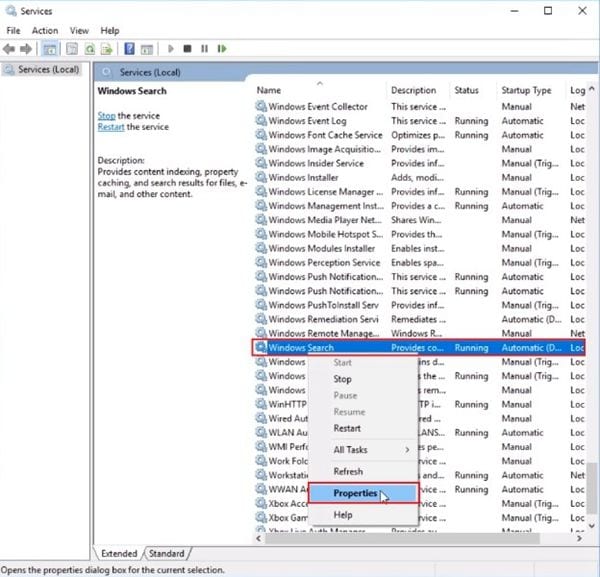Click the gear icon of Windows Perception Service

pos(261,262)
